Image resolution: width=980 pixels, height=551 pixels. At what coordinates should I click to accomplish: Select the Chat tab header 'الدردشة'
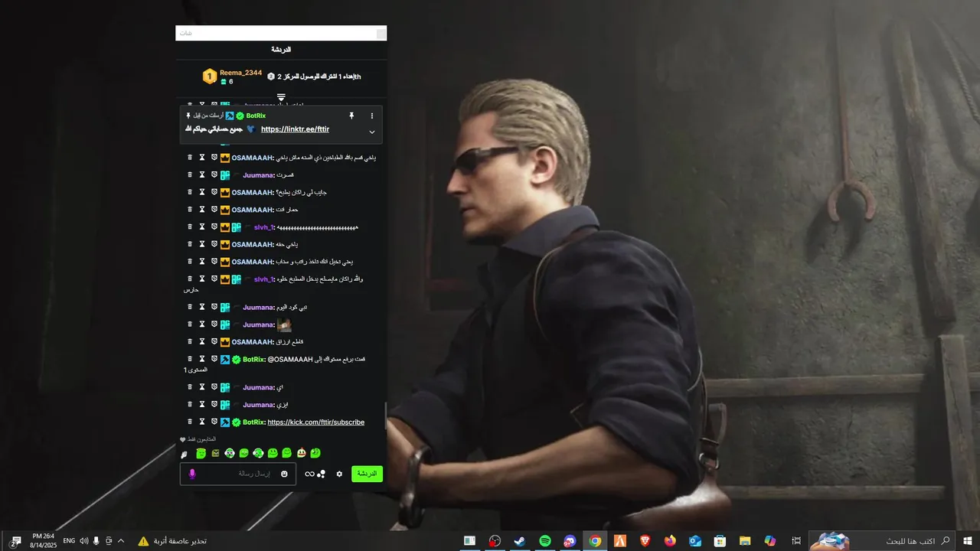(x=281, y=50)
